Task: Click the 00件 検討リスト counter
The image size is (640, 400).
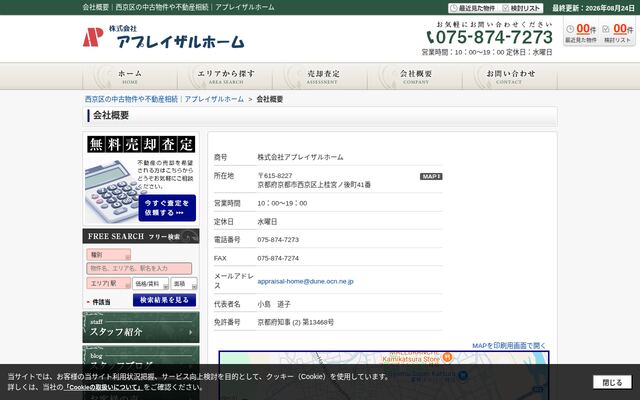Action: tap(618, 33)
